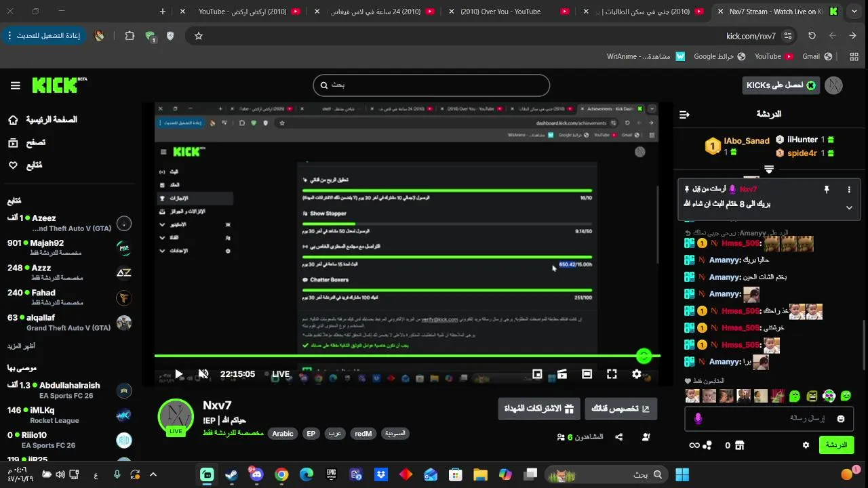The width and height of the screenshot is (868, 488).
Task: Click the share stream icon
Action: (x=618, y=437)
